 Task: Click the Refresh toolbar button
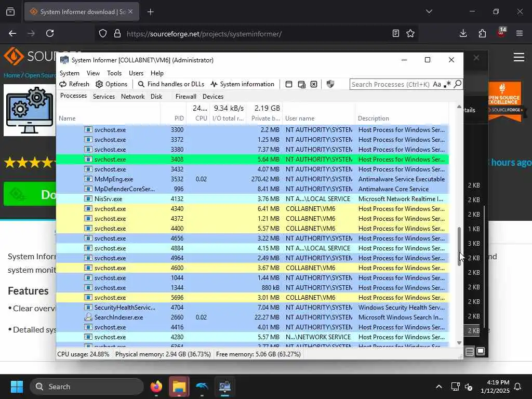pyautogui.click(x=74, y=84)
